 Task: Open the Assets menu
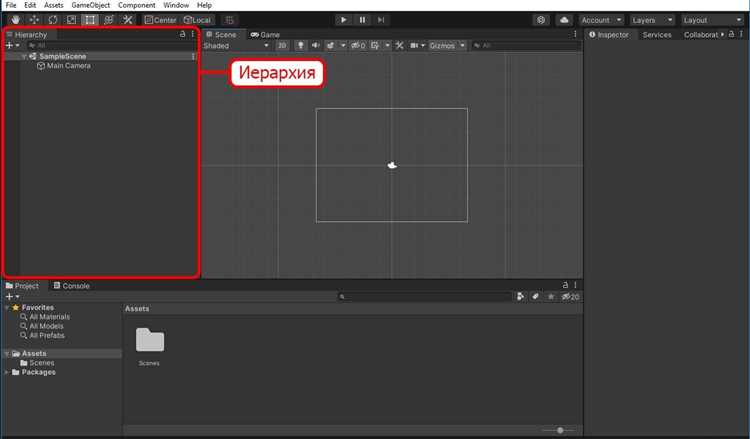click(x=54, y=5)
